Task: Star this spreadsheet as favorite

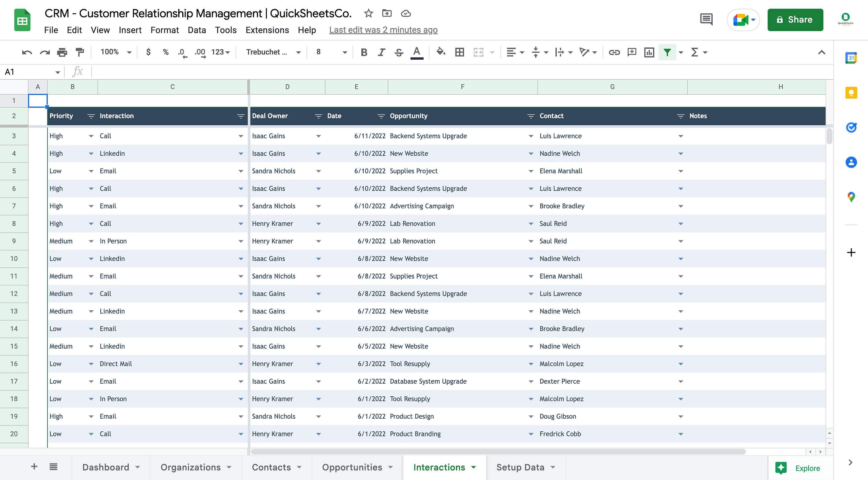Action: [368, 13]
